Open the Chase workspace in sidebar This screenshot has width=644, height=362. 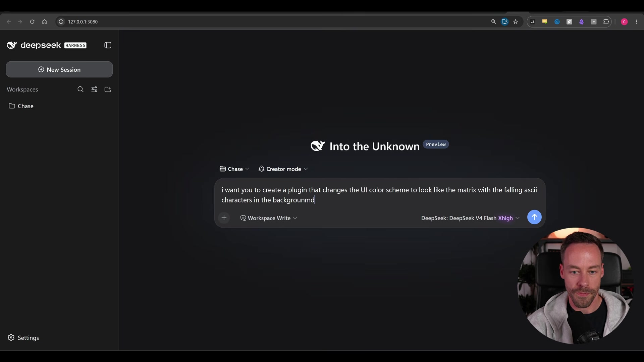59,106
